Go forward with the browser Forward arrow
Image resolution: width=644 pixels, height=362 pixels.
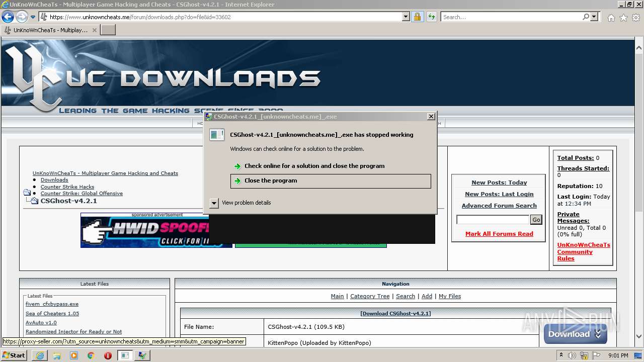(x=22, y=17)
